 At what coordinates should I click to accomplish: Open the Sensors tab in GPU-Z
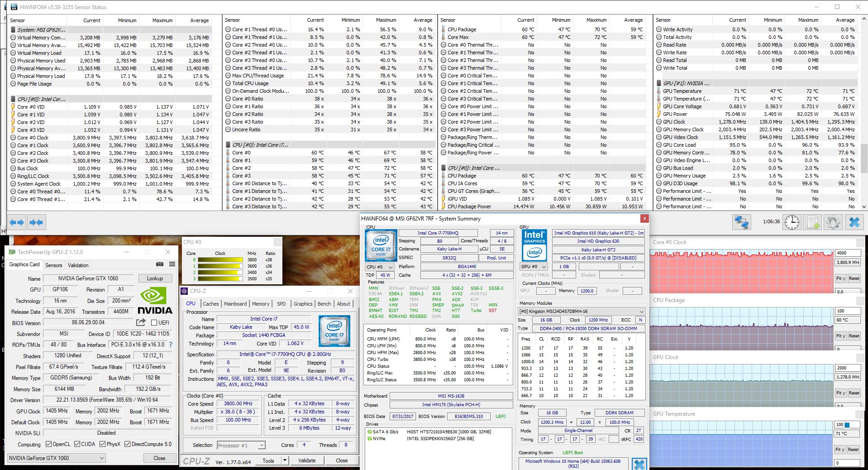(53, 265)
